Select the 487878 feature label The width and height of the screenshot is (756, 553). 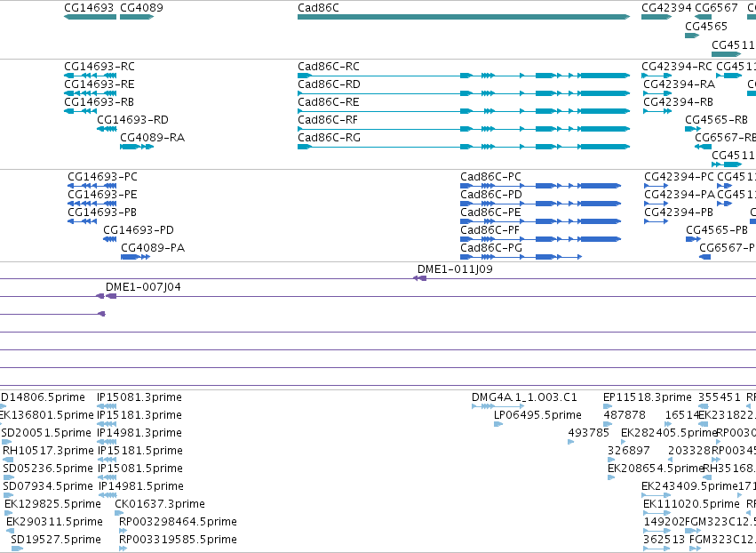625,415
